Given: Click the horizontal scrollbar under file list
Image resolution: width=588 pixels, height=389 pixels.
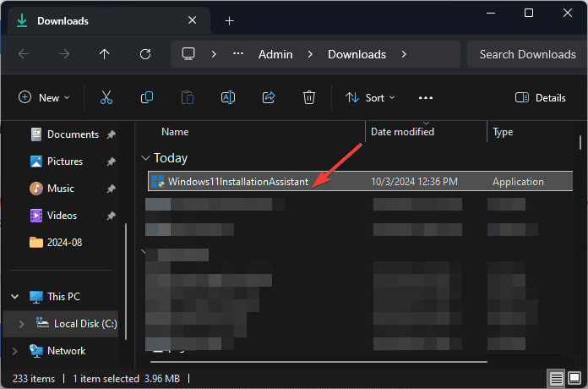Looking at the screenshot, I should (x=318, y=362).
